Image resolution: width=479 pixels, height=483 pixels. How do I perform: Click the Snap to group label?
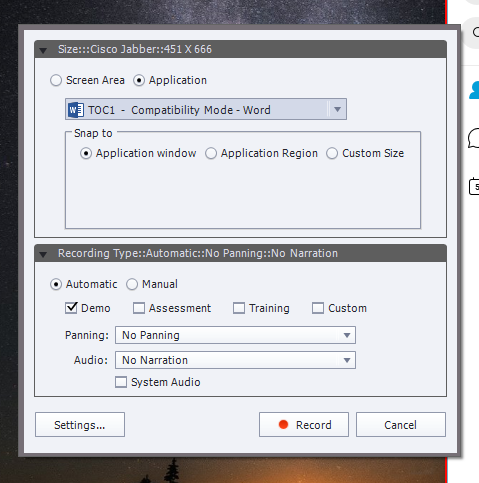click(93, 133)
